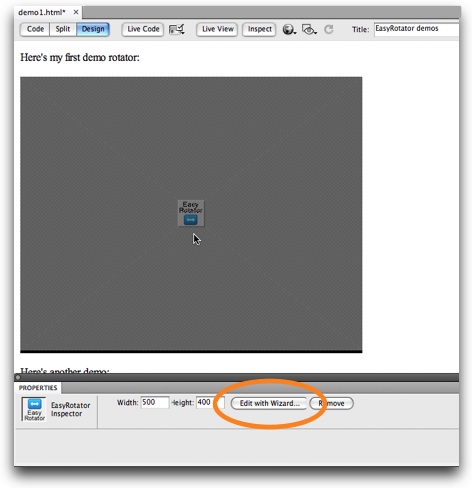Select the EasyRotator placeholder icon in canvas
The image size is (472, 488).
(191, 213)
